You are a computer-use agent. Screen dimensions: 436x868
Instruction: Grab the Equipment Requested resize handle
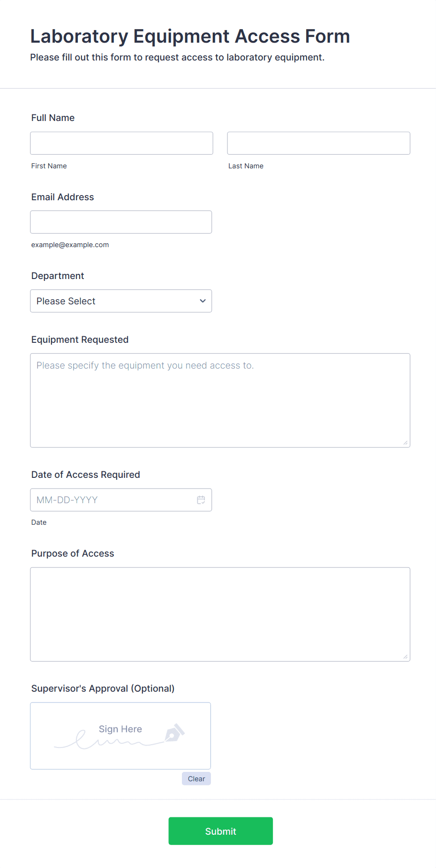coord(406,443)
